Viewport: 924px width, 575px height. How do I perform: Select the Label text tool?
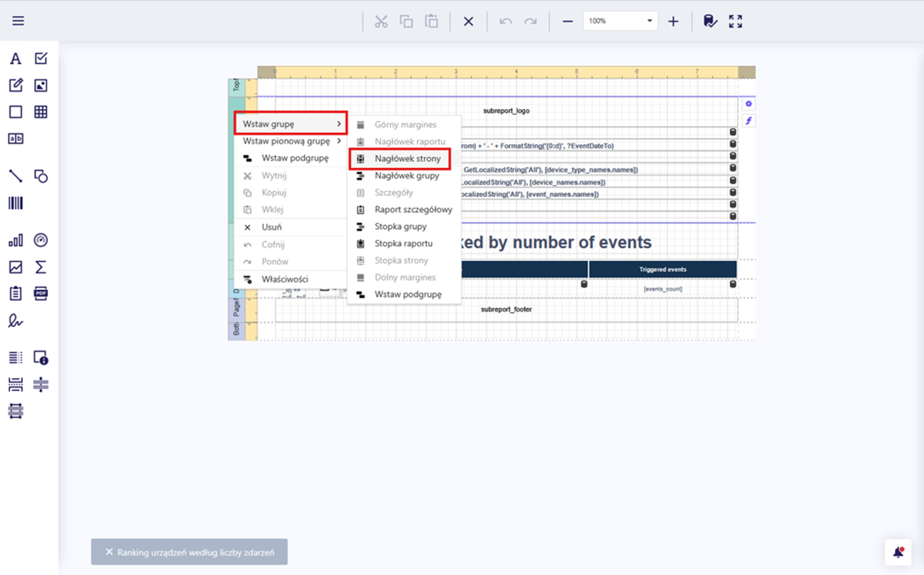click(16, 58)
